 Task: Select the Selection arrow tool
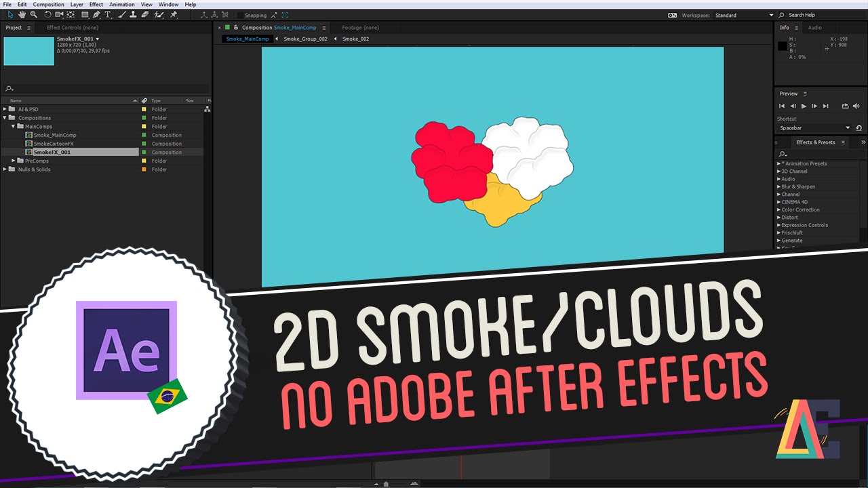tap(9, 15)
